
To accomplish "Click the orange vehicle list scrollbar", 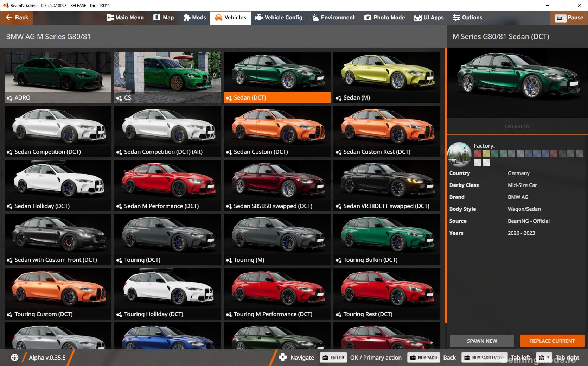I will [446, 186].
